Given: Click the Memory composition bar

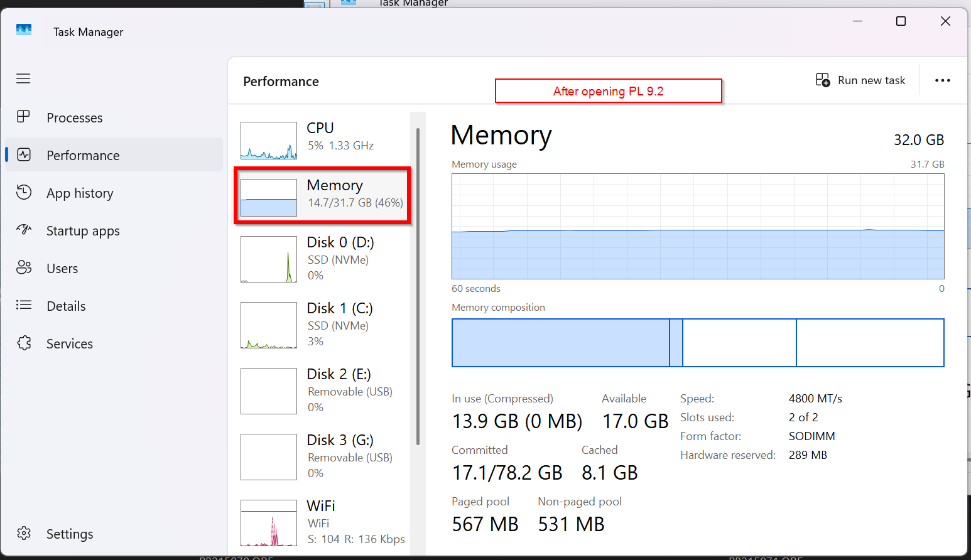Looking at the screenshot, I should [697, 343].
